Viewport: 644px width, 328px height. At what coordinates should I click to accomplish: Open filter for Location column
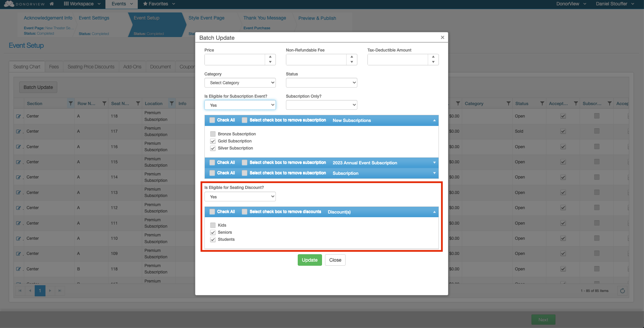point(171,103)
